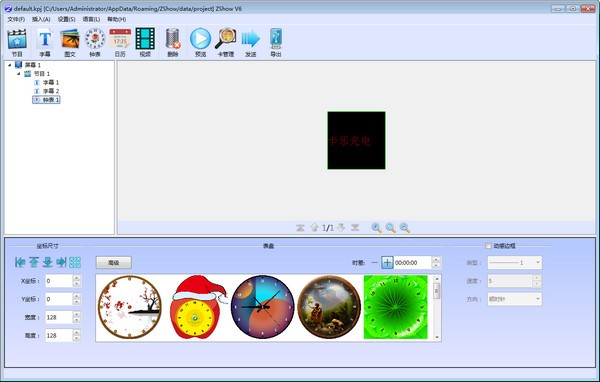Fill the item to full screen

(x=75, y=262)
